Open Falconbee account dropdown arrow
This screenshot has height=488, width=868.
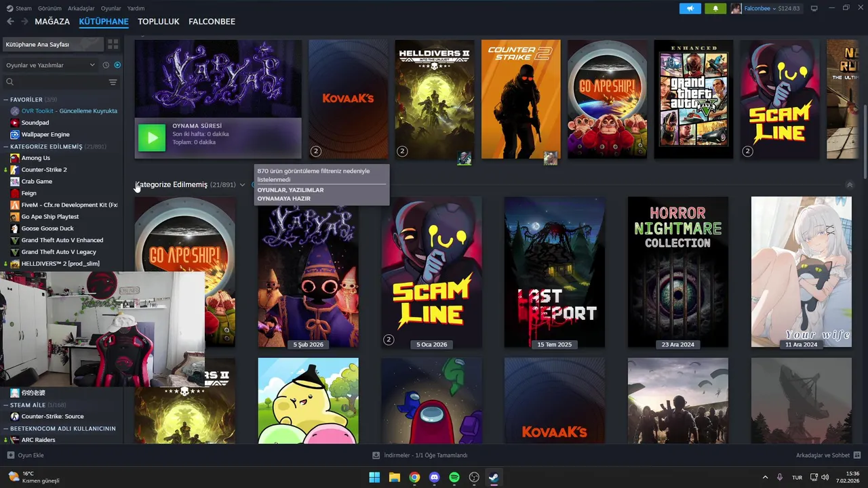[x=774, y=9]
